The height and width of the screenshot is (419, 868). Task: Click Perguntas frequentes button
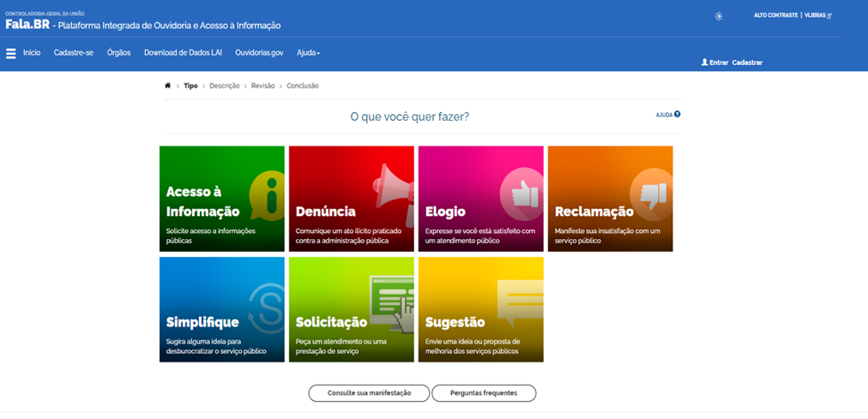[484, 393]
